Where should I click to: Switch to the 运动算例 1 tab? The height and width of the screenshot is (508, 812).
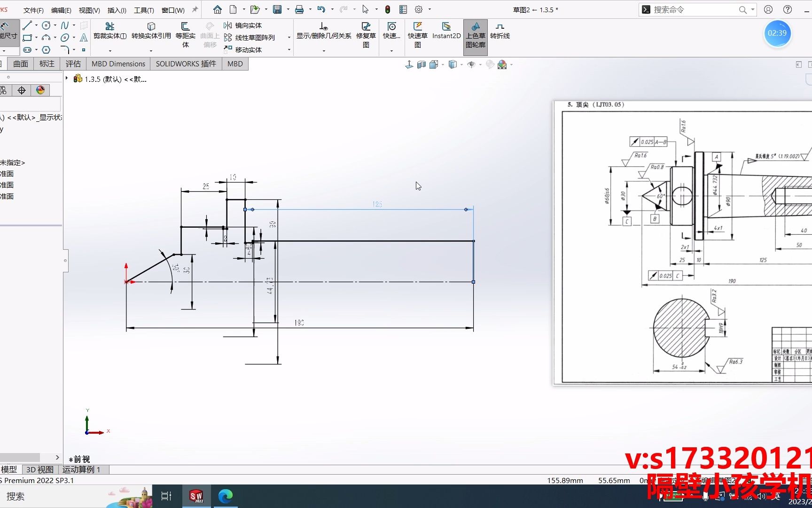point(83,469)
